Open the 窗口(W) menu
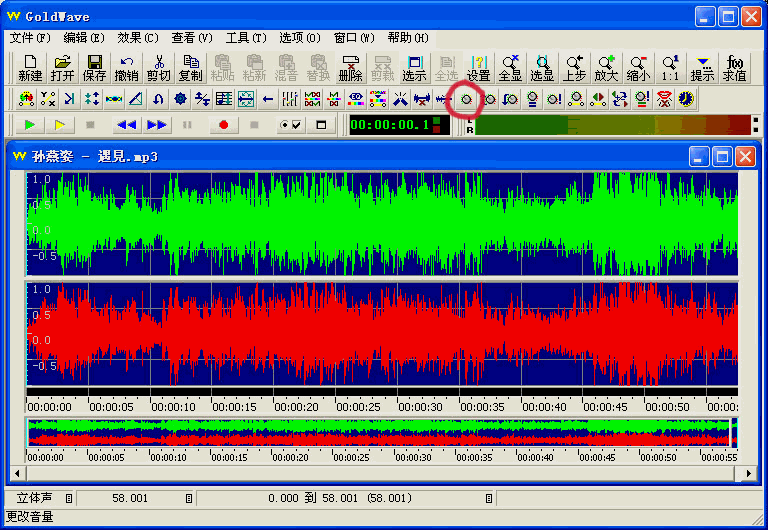 [x=354, y=38]
